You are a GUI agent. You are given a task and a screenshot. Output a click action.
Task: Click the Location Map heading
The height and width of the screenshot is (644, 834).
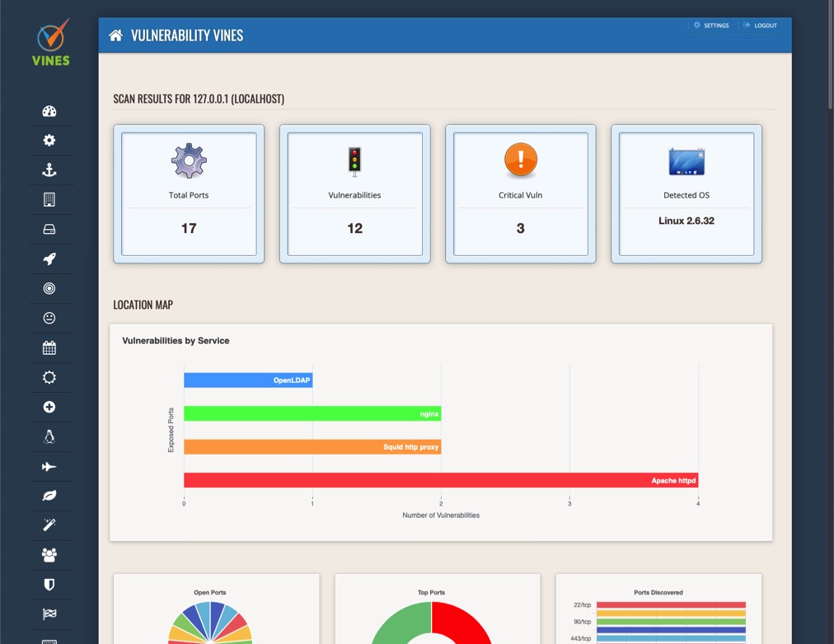click(x=143, y=305)
